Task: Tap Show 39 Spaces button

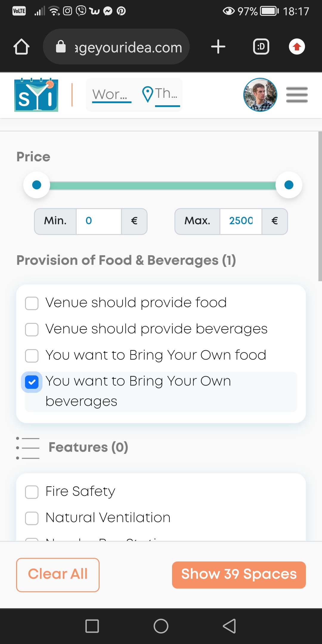Action: coord(239,575)
